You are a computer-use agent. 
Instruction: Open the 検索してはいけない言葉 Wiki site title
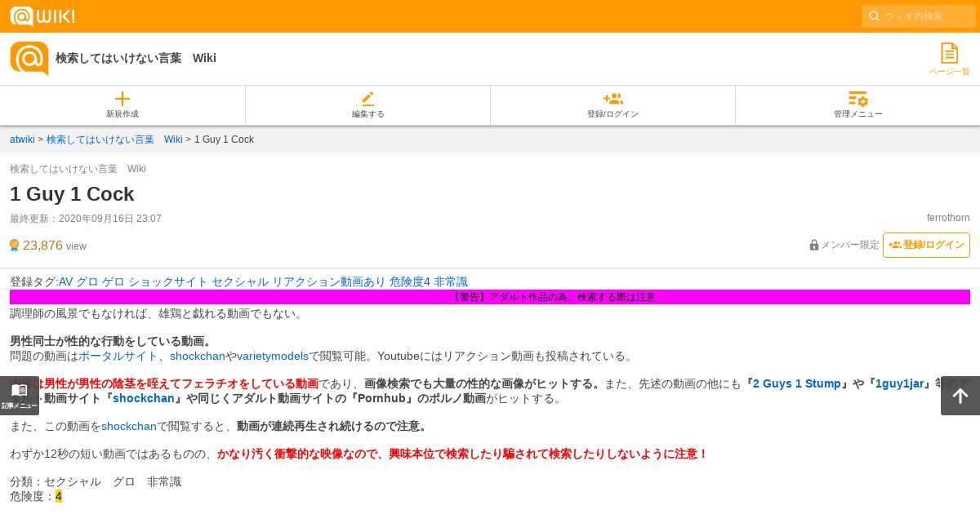(136, 58)
